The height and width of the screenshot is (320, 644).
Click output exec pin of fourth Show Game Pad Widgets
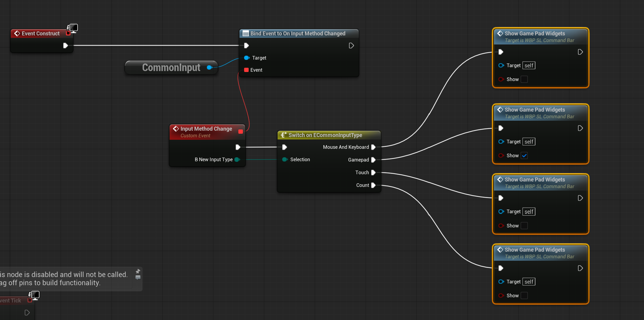pos(580,268)
